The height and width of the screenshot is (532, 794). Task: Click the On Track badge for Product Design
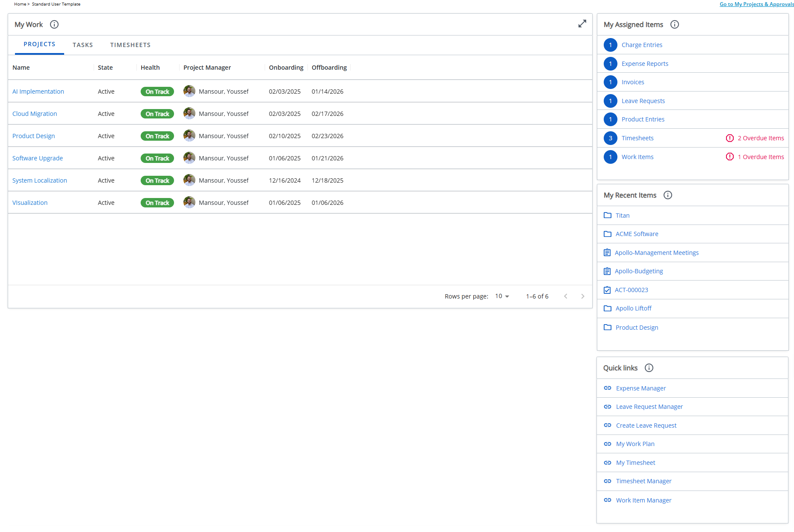point(157,136)
